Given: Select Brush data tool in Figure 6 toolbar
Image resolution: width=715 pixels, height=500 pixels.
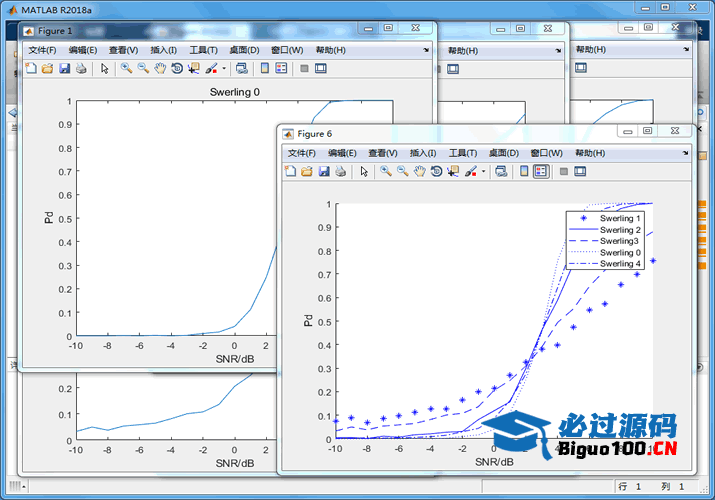Looking at the screenshot, I should (x=471, y=171).
